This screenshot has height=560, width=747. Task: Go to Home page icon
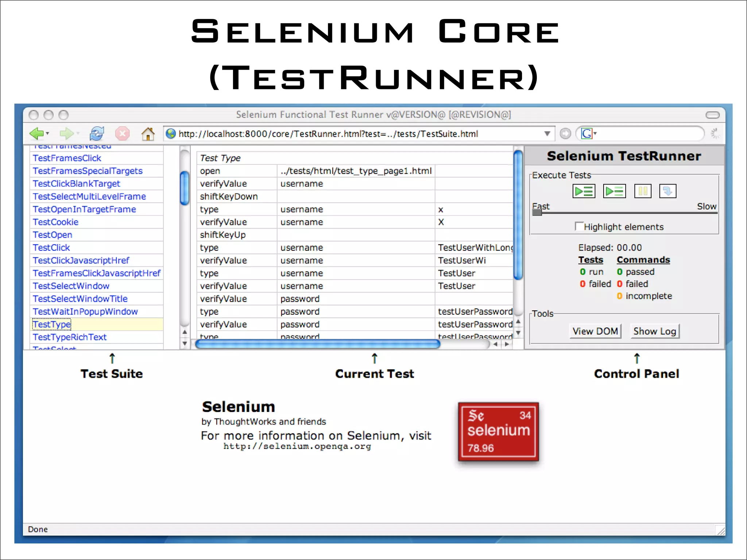point(148,134)
